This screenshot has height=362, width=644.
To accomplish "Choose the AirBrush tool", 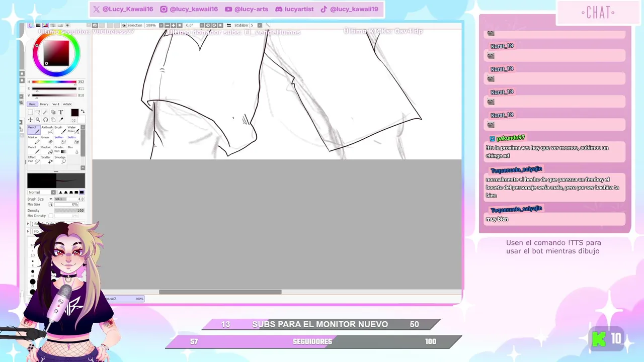I will (47, 130).
